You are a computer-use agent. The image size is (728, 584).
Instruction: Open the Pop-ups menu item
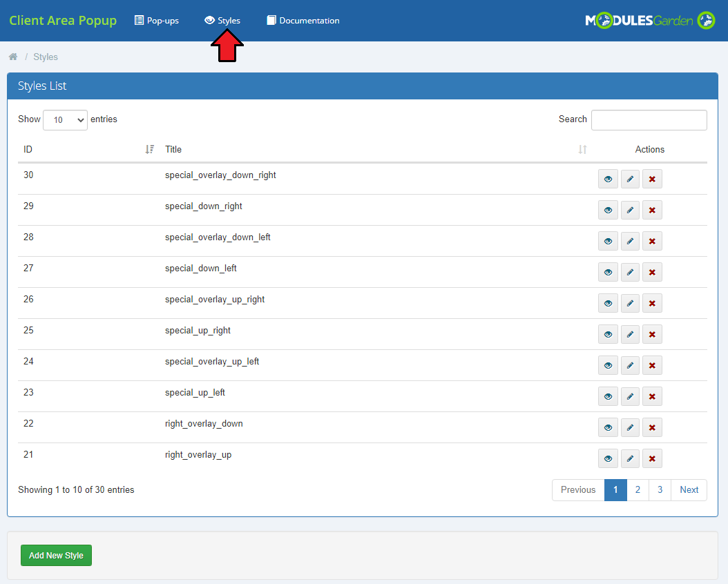click(157, 21)
